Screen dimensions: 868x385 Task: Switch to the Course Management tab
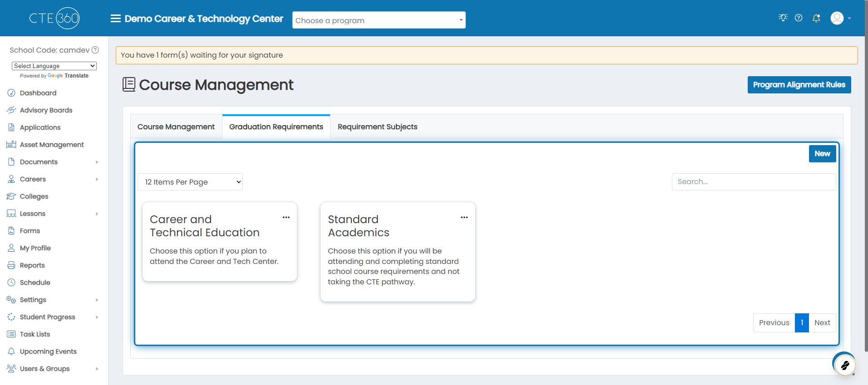pos(176,127)
